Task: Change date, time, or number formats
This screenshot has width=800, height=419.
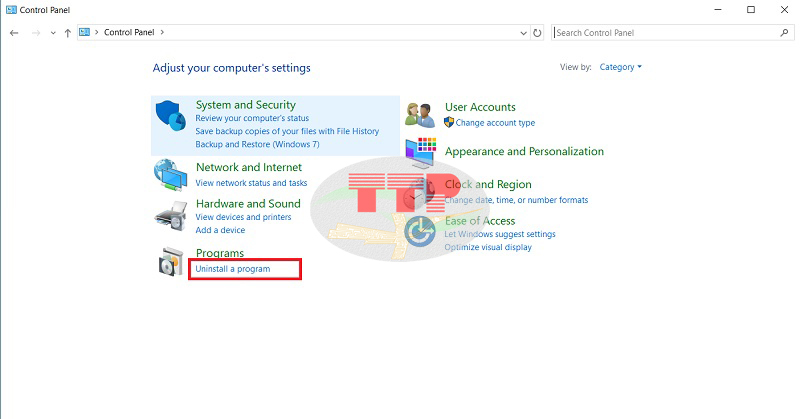Action: click(x=516, y=200)
